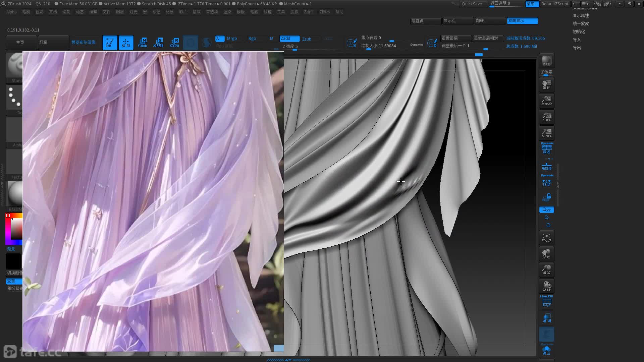Adjust the 焦点衰减 (Focal Shift) slider

(x=392, y=38)
